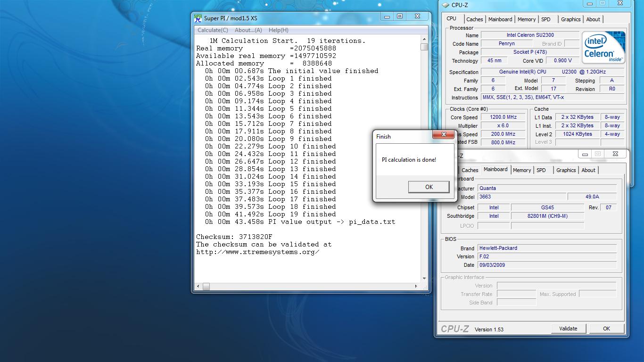Click the CPU-Z title bar icon
Image resolution: width=644 pixels, height=362 pixels.
click(446, 5)
